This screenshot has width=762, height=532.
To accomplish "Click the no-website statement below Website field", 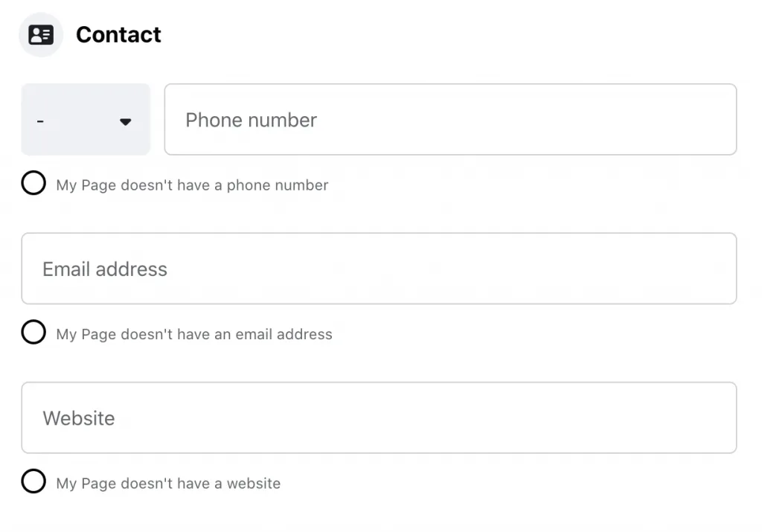I will point(167,483).
